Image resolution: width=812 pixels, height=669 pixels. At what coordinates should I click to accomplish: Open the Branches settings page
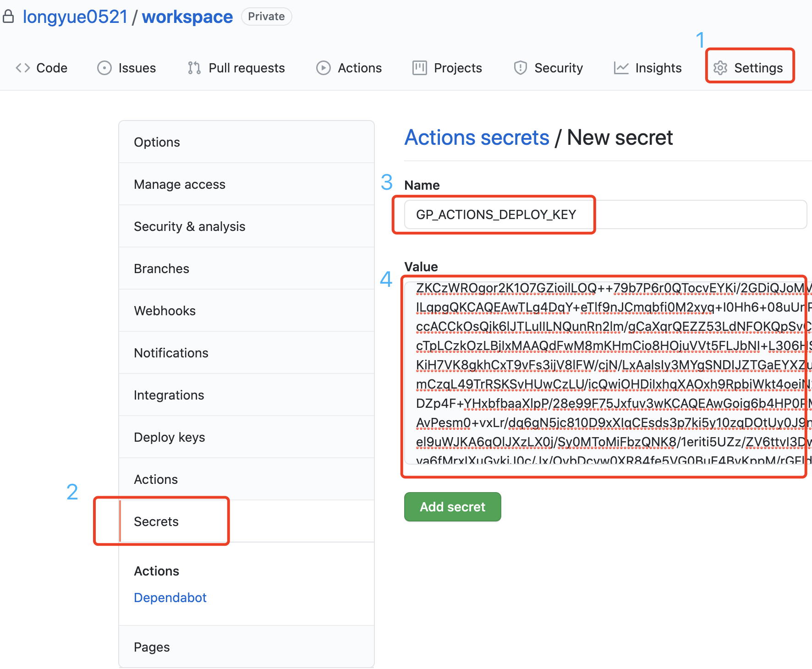(247, 269)
